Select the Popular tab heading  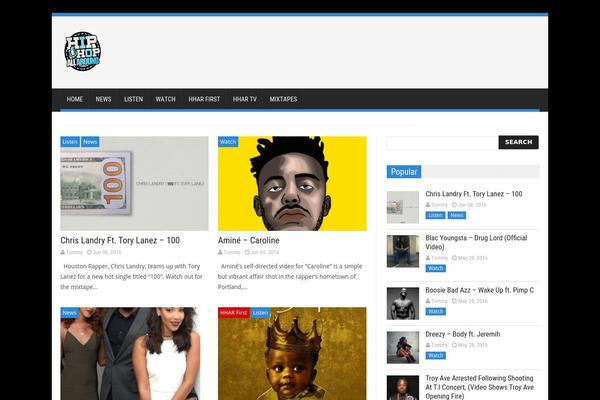coord(404,171)
